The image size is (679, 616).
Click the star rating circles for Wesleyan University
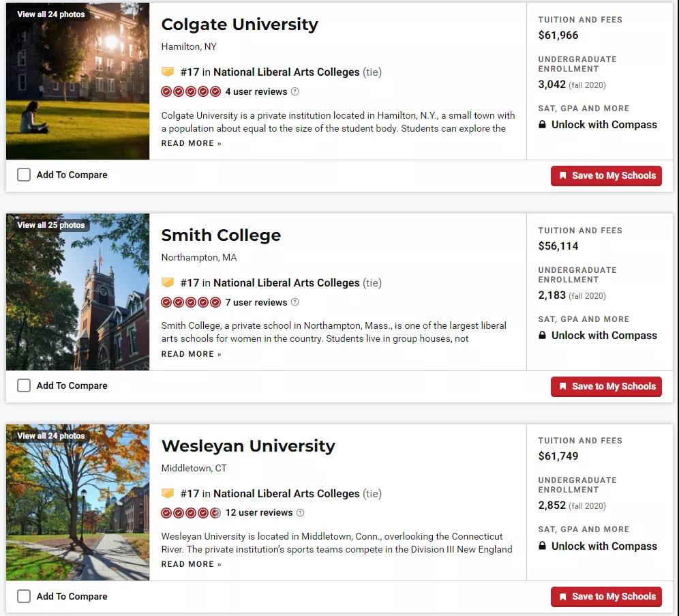[191, 513]
